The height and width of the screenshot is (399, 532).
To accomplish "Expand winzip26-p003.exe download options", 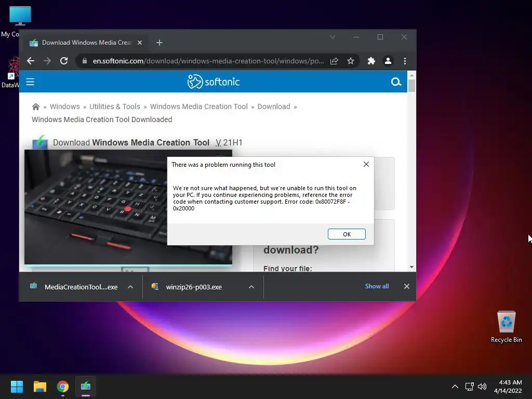I will pyautogui.click(x=251, y=287).
